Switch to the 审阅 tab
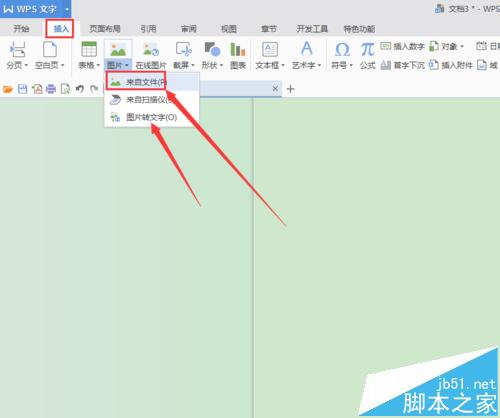The width and height of the screenshot is (500, 418). (x=189, y=29)
